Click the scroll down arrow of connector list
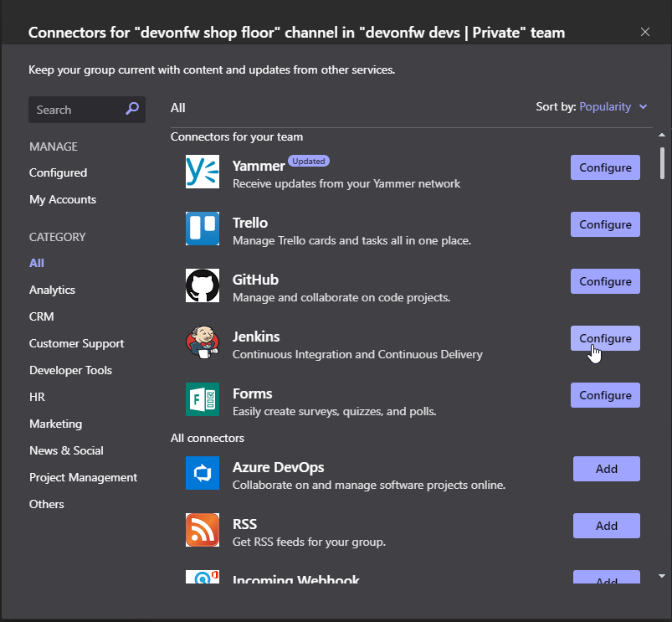 click(x=662, y=576)
